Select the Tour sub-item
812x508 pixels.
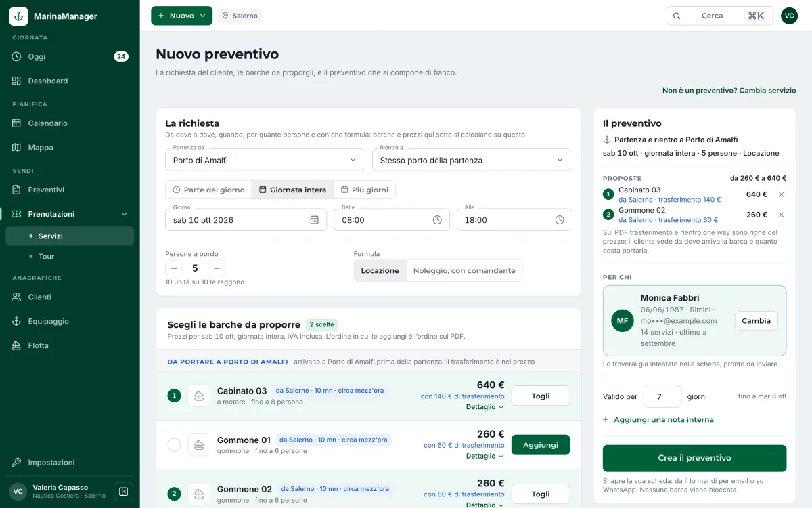click(x=70, y=256)
